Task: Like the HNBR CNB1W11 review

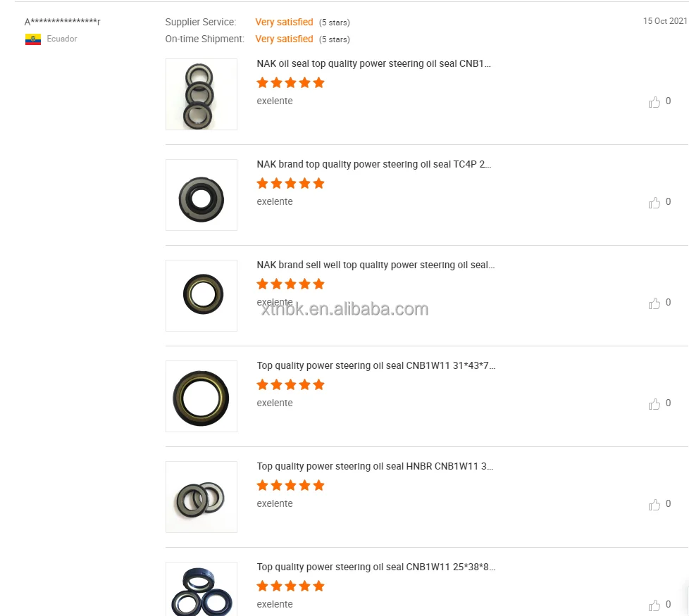Action: click(654, 504)
